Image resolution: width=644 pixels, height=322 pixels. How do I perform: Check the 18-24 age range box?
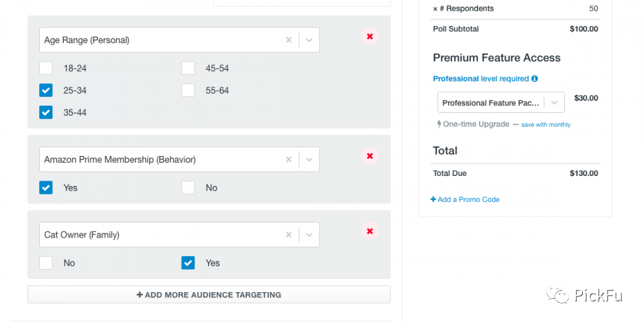(x=46, y=68)
